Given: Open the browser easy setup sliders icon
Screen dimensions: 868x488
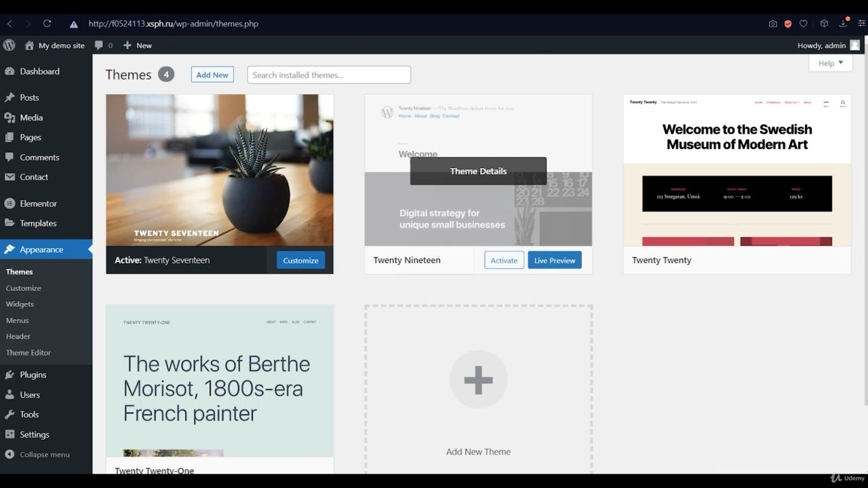Looking at the screenshot, I should pos(862,24).
